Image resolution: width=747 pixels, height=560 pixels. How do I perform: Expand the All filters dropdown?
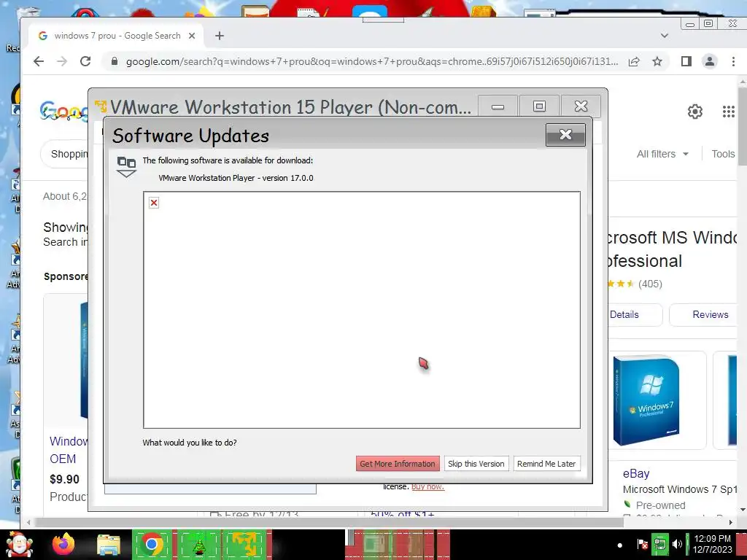[662, 154]
